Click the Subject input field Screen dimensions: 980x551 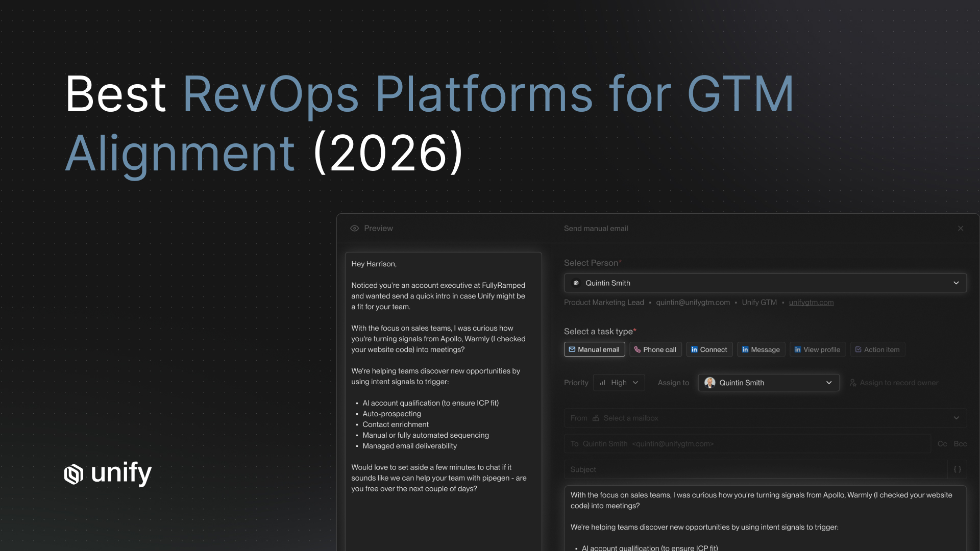(x=755, y=469)
